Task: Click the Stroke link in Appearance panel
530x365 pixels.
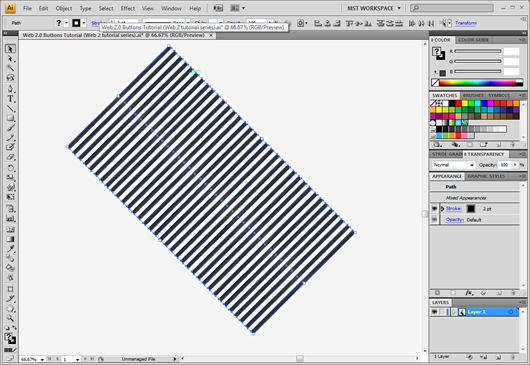Action: (x=454, y=209)
